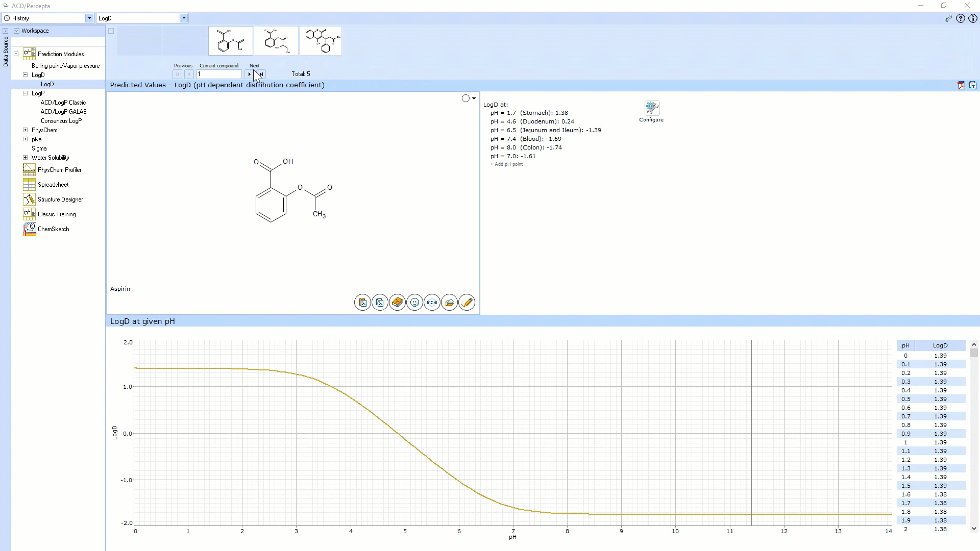Export results to PDF icon
Image resolution: width=980 pixels, height=551 pixels.
[x=962, y=85]
